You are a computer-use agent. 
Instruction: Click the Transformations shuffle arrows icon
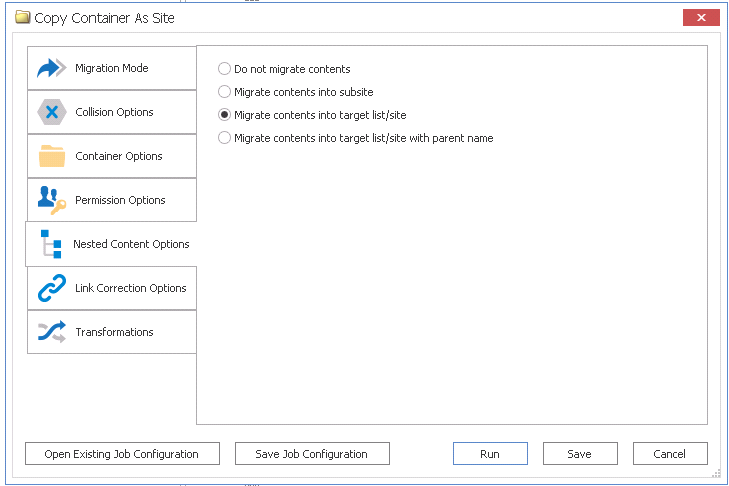51,332
